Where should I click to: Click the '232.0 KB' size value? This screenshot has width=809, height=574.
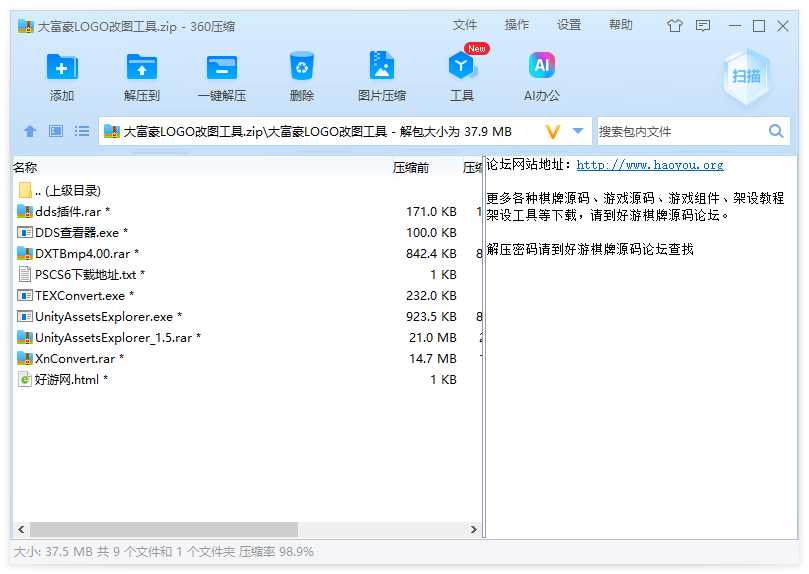[x=431, y=296]
